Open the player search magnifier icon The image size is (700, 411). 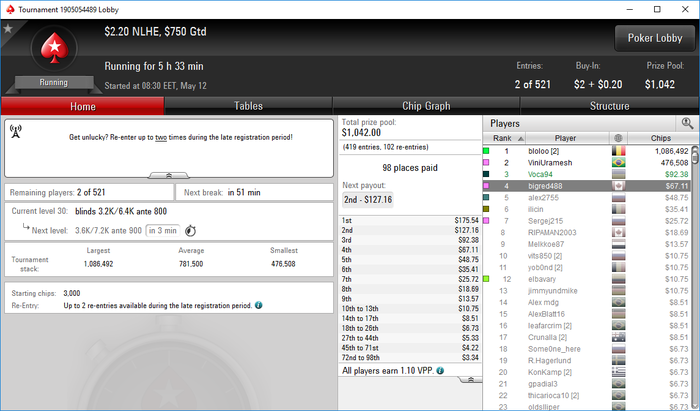click(x=687, y=123)
